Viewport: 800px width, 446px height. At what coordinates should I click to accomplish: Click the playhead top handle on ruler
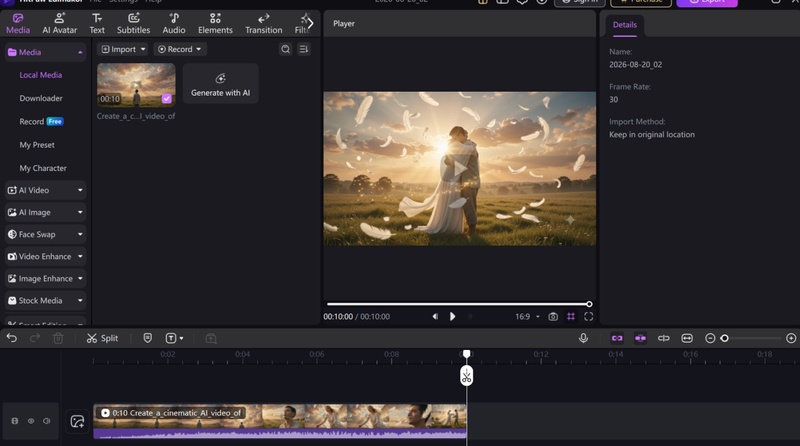click(466, 354)
